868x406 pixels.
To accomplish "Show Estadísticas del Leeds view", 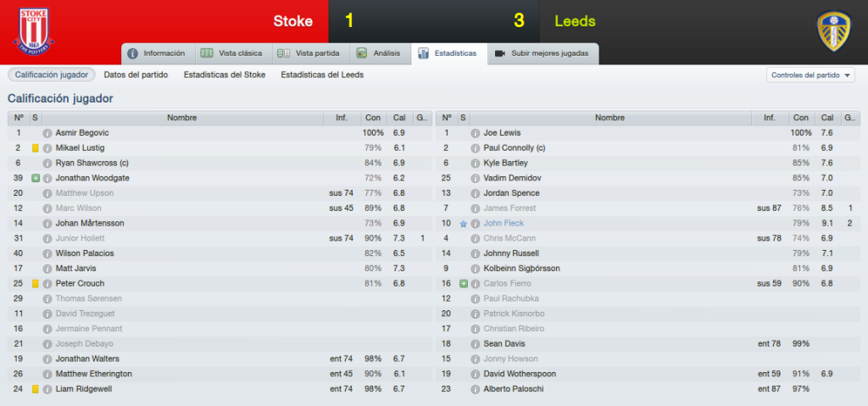I will (322, 75).
